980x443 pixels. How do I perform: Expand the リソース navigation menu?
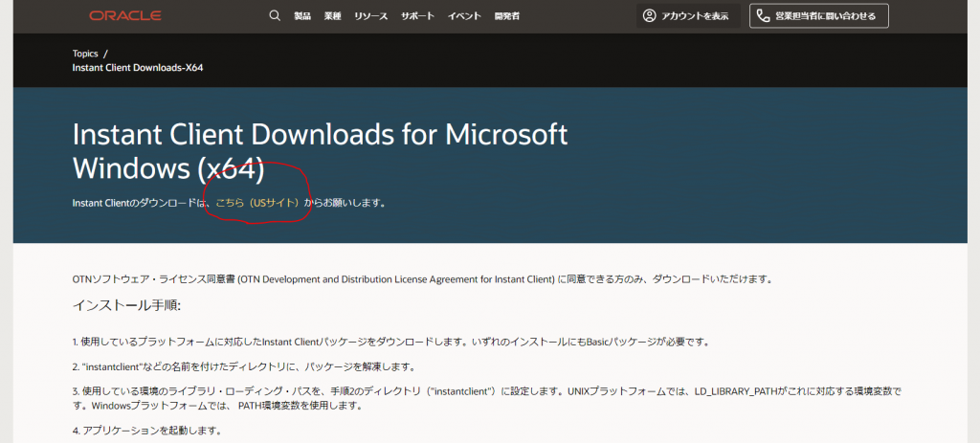click(370, 16)
